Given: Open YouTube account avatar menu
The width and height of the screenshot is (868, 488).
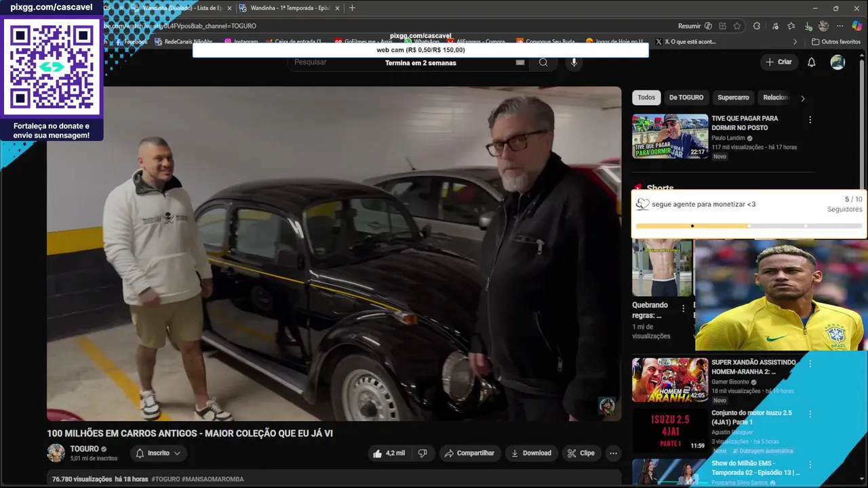Looking at the screenshot, I should [837, 62].
